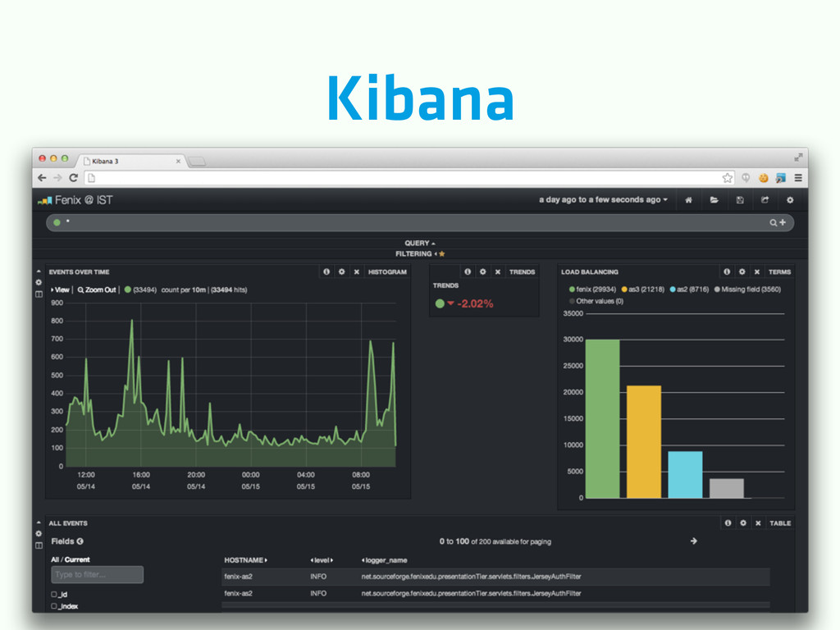Expand the View options in histogram
Screen dimensions: 840x630
(x=60, y=290)
